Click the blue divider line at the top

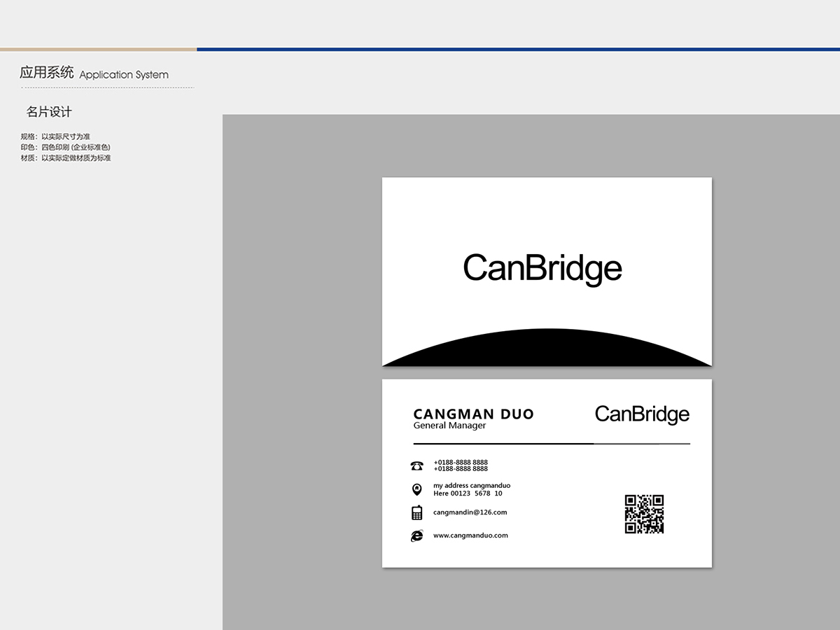click(x=518, y=50)
